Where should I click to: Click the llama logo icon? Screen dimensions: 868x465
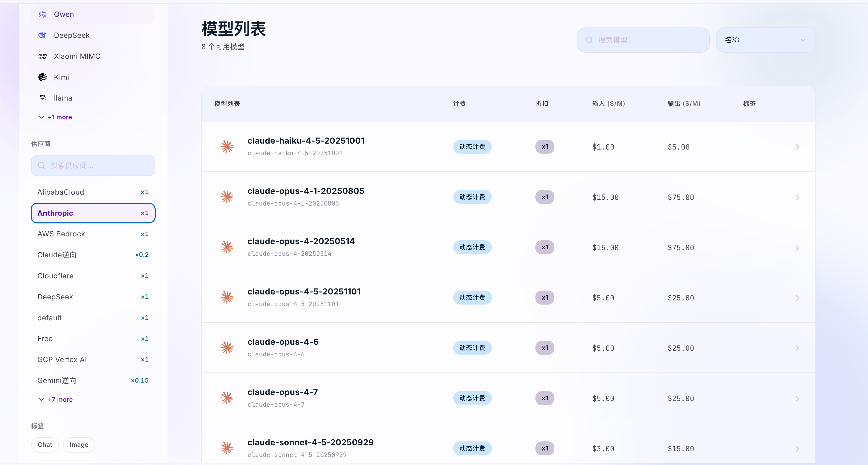click(x=43, y=98)
